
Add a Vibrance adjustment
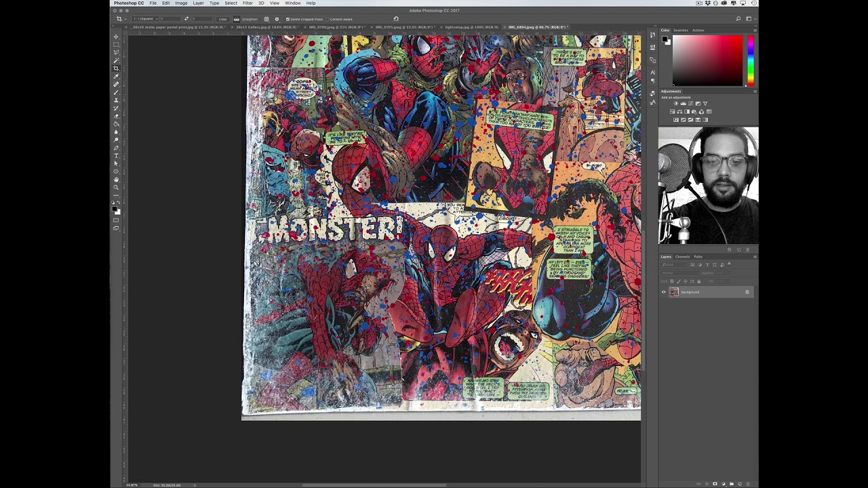[x=705, y=104]
